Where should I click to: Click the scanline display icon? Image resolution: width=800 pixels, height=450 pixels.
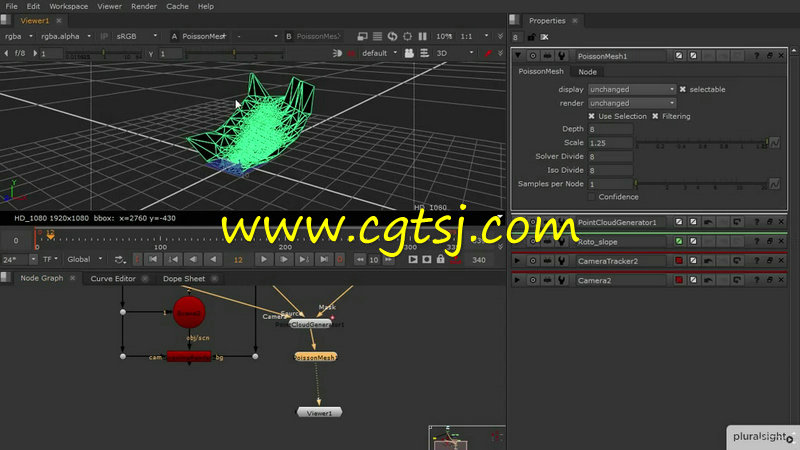377,36
